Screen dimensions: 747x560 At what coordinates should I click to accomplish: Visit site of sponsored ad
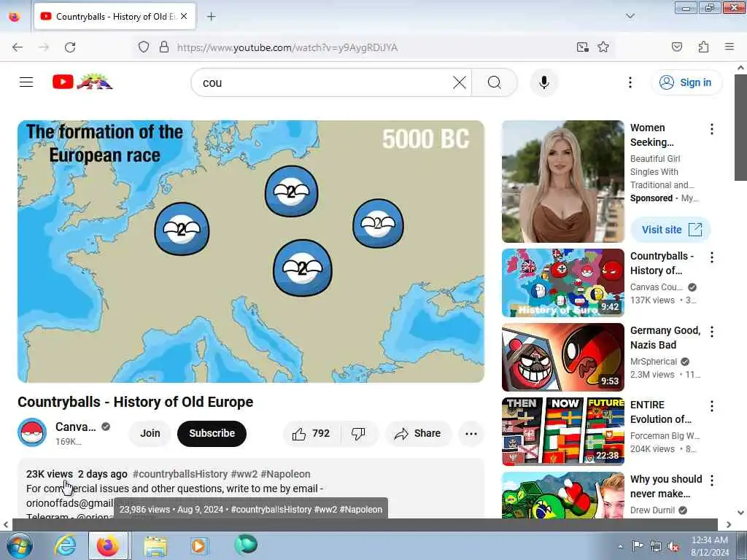click(x=671, y=230)
